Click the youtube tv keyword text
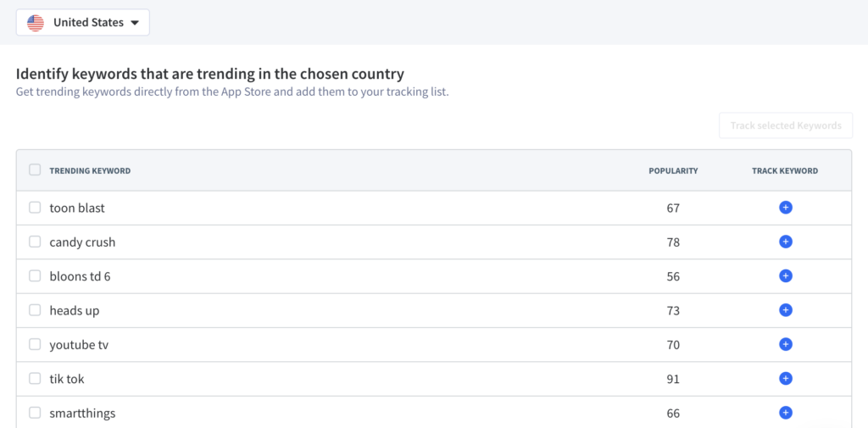868x428 pixels. pyautogui.click(x=79, y=345)
